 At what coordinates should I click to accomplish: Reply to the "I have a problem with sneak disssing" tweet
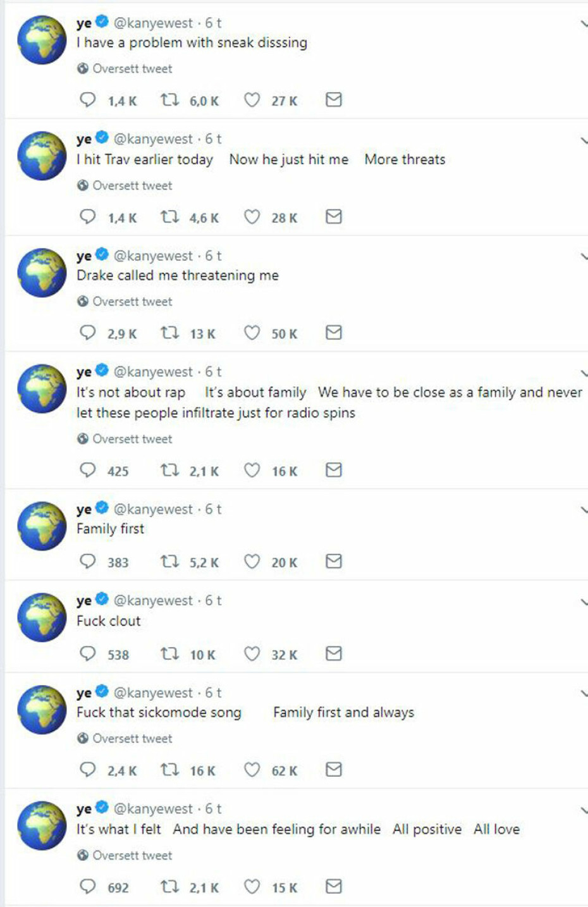tap(89, 99)
